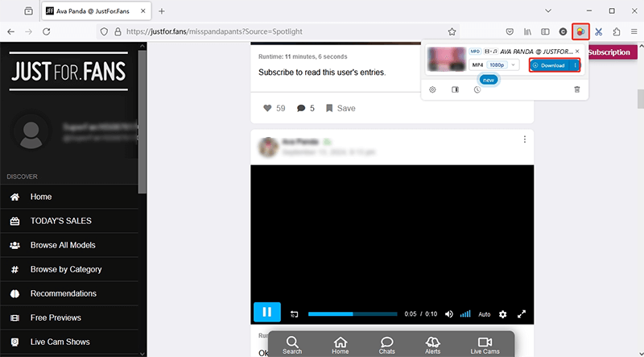Click the sidebar panel icon in popup
Viewport: 644px width, 357px height.
pos(455,89)
